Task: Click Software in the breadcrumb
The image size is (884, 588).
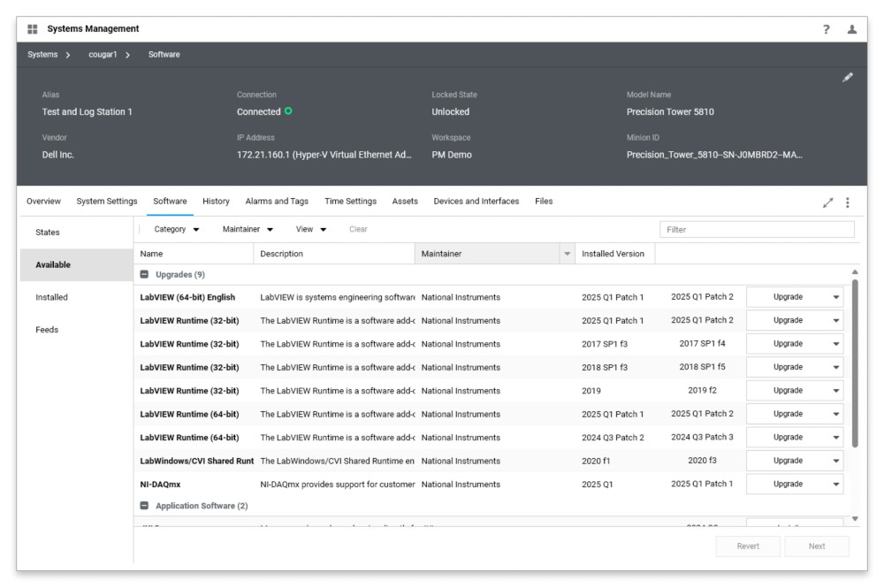Action: pos(164,55)
